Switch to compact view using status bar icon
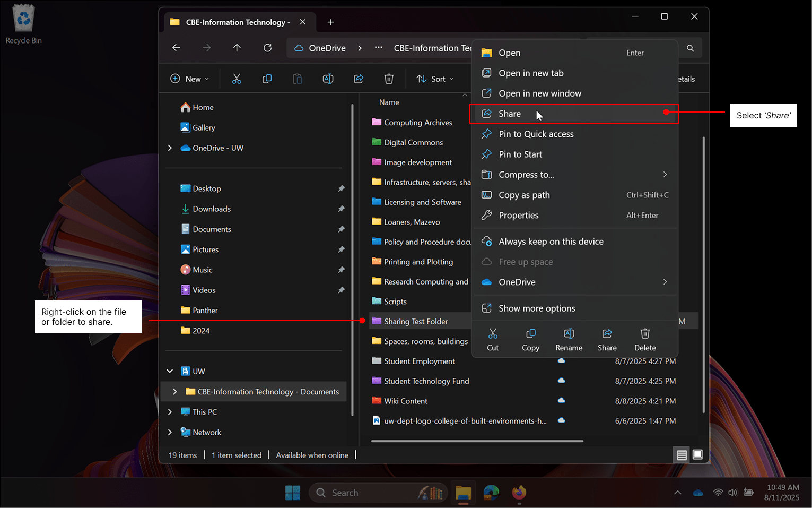 682,454
